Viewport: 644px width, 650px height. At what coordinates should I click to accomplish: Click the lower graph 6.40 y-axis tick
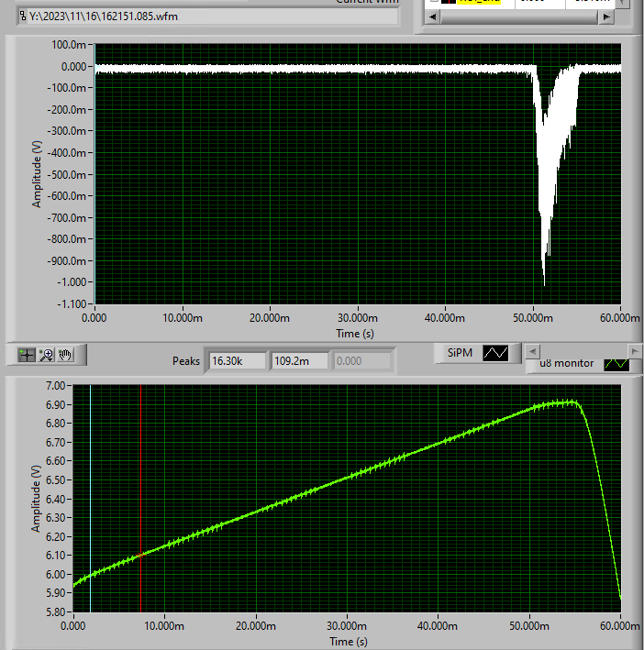(56, 499)
